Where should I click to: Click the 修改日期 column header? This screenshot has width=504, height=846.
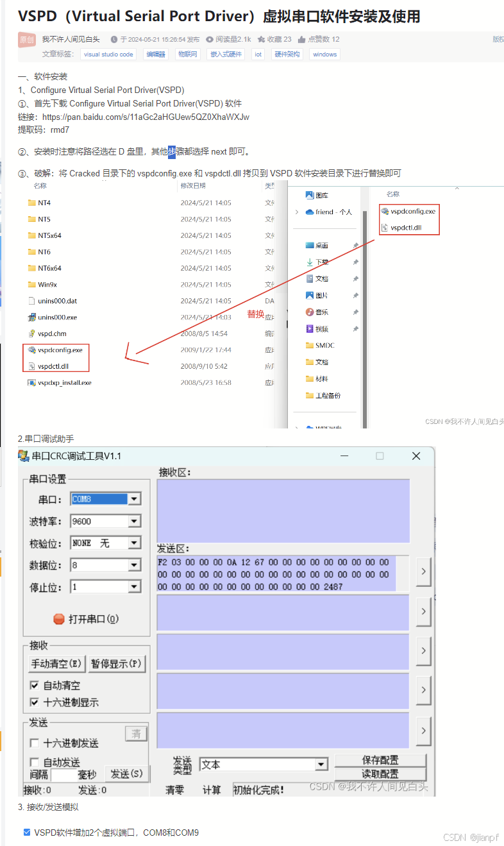[x=193, y=185]
